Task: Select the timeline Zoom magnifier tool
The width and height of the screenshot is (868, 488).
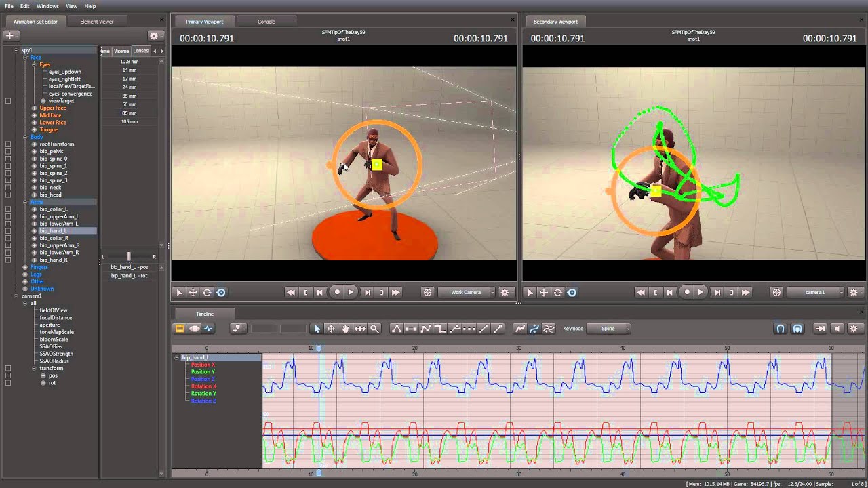Action: 374,329
